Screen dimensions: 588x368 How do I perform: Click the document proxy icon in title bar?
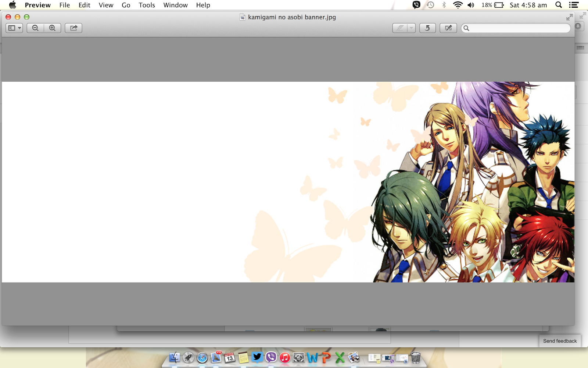(243, 17)
